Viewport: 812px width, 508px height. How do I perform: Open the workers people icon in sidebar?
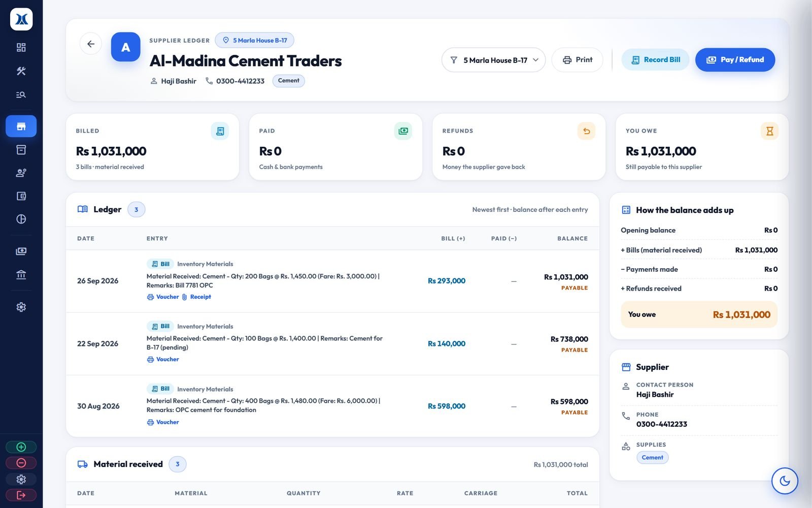click(21, 173)
